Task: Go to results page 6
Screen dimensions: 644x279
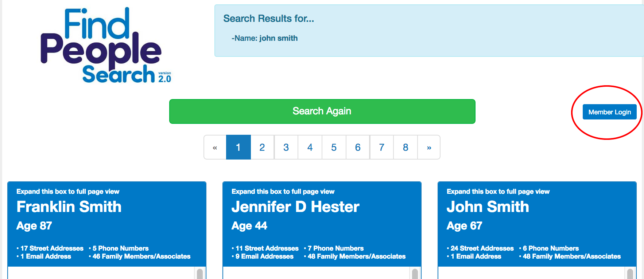Action: click(358, 147)
